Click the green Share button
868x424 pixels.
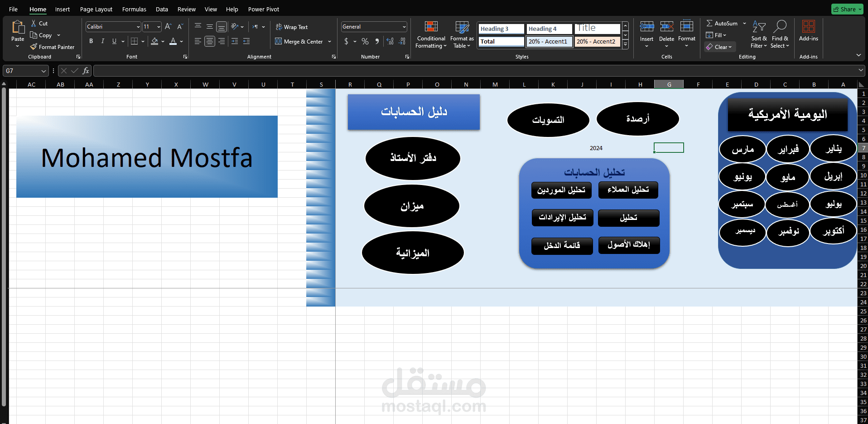click(x=846, y=9)
